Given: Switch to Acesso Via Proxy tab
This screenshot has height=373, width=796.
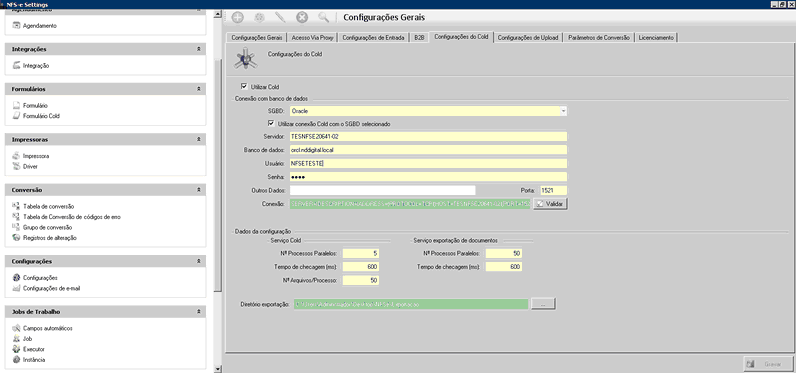Looking at the screenshot, I should click(312, 38).
